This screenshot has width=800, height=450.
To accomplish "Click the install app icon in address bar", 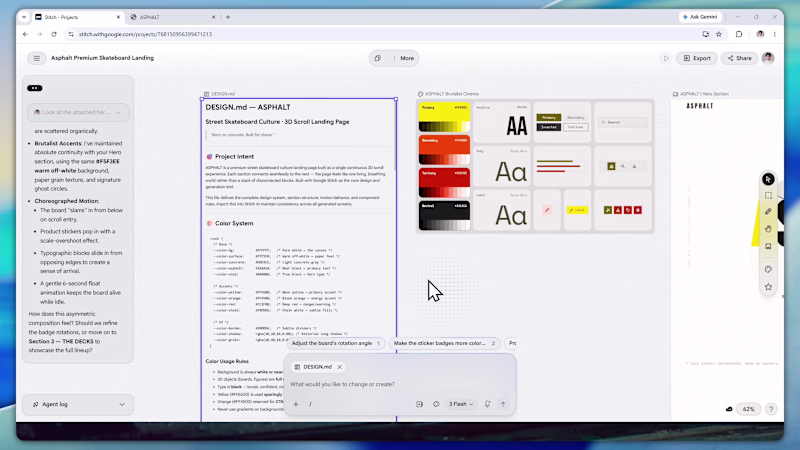I will [706, 34].
